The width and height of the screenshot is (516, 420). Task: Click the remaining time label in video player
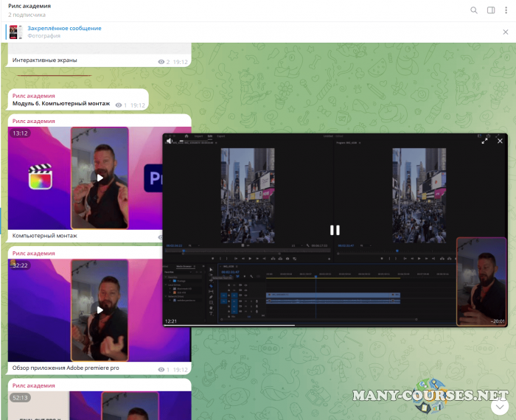point(498,321)
